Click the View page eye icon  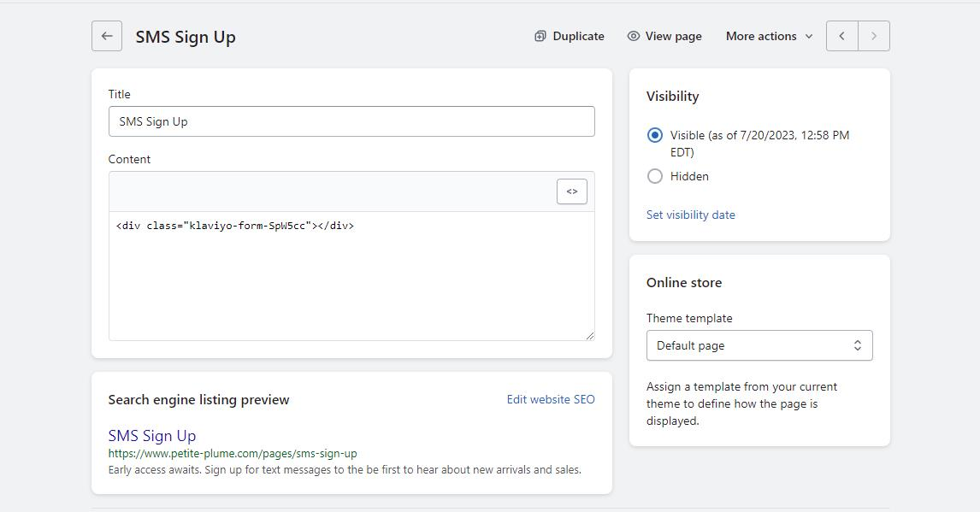click(634, 36)
